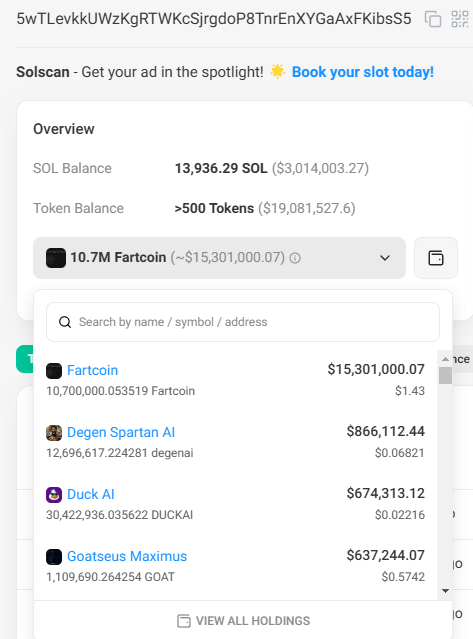Click the $866,112.44 Degen Spartan value
This screenshot has height=639, width=473.
[385, 431]
